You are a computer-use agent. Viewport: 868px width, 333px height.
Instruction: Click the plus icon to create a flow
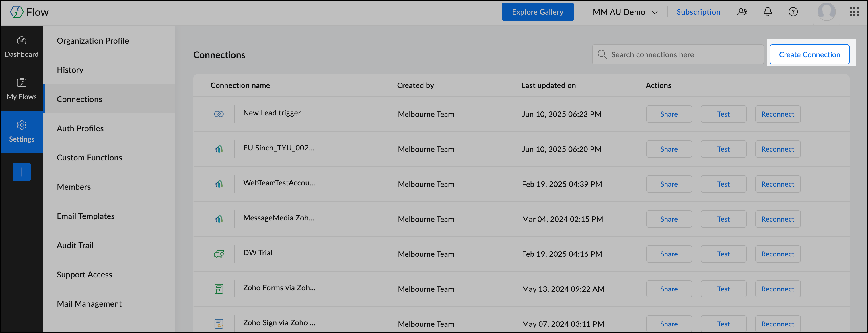point(22,172)
